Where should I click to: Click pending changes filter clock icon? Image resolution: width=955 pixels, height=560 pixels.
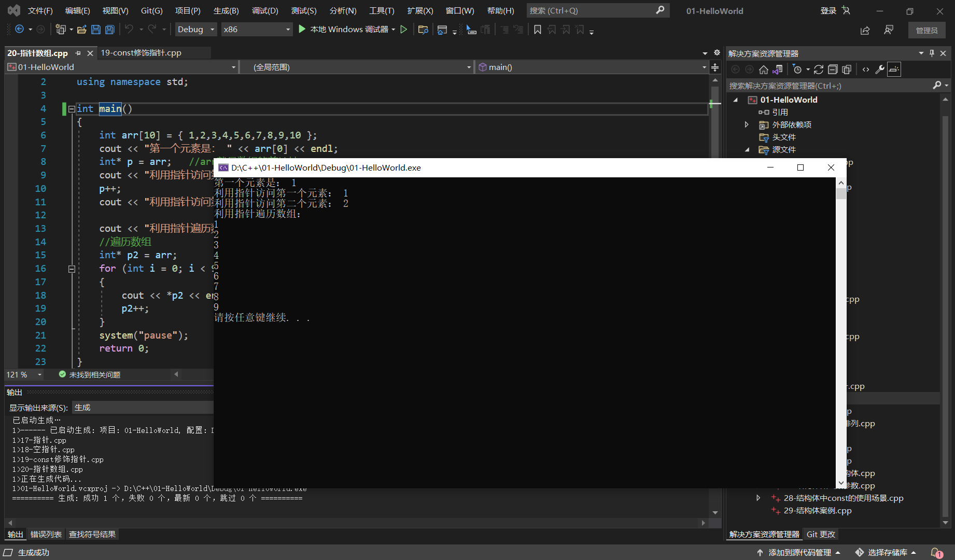[x=797, y=69]
